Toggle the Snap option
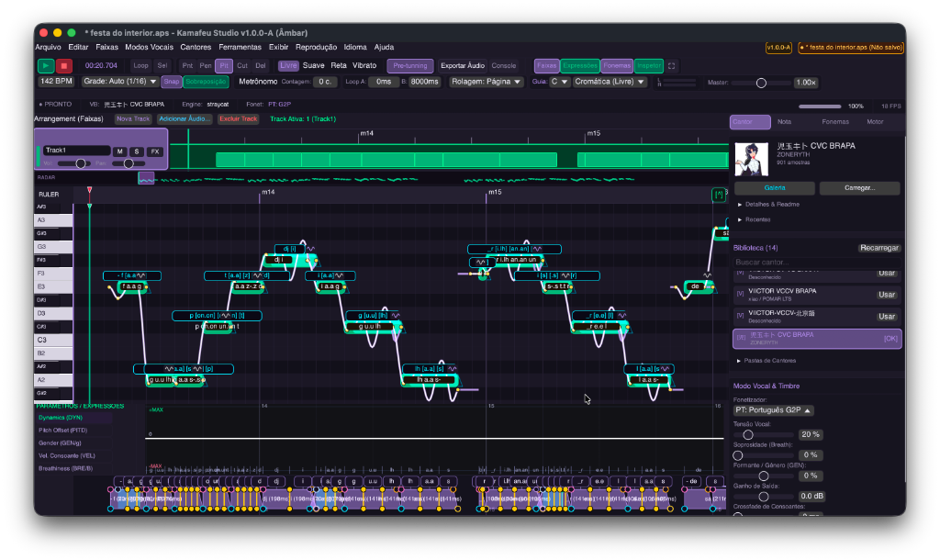 point(172,82)
